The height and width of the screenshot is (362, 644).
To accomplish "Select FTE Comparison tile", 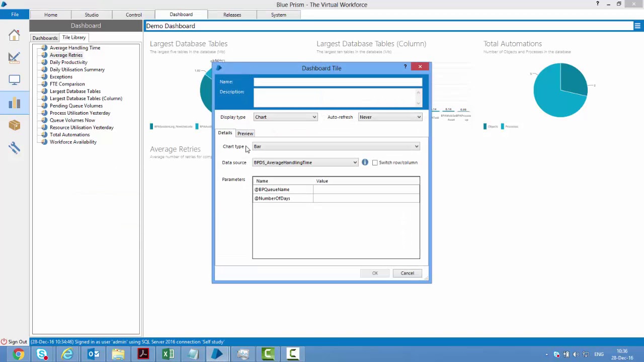I will [x=67, y=84].
